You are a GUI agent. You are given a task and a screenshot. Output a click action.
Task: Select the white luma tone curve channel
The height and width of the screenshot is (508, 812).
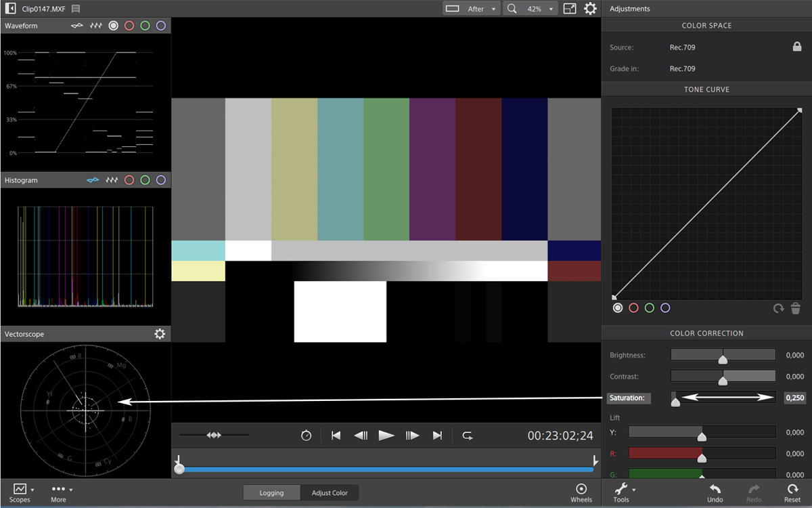click(x=618, y=308)
